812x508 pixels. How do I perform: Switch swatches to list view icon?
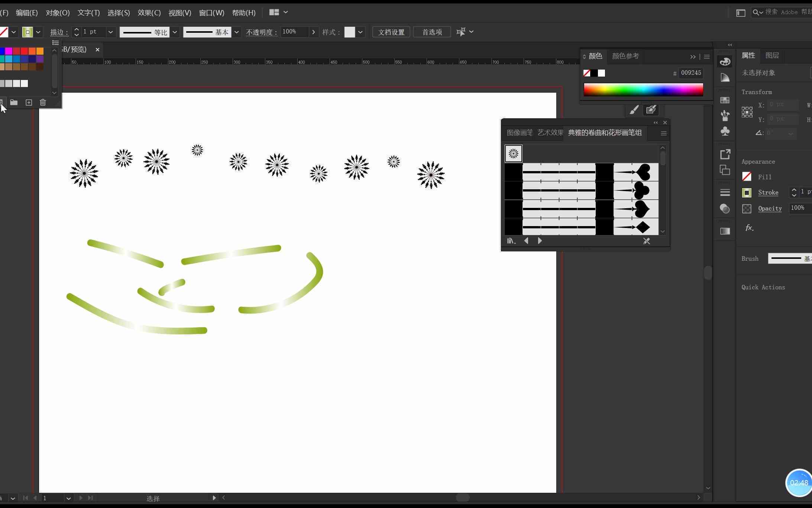(x=55, y=42)
